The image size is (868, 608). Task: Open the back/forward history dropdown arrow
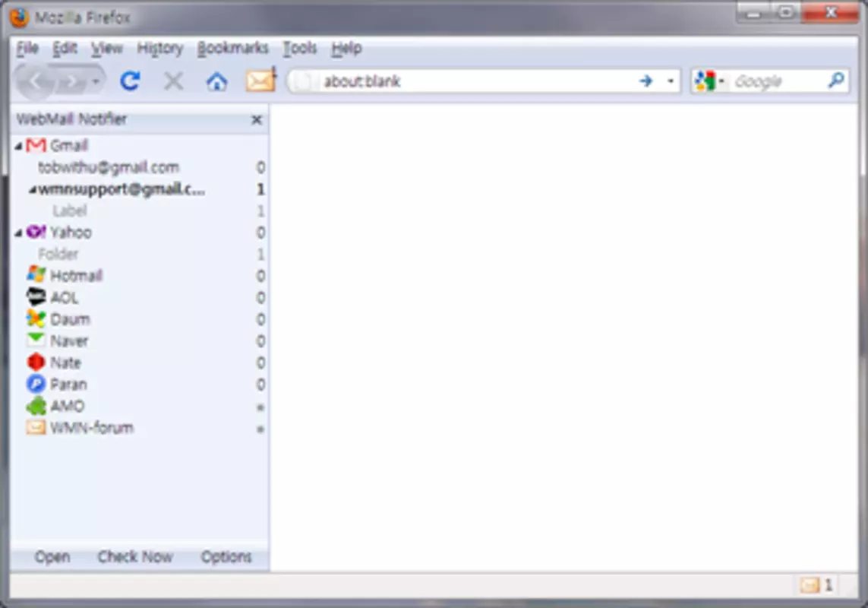(x=96, y=82)
